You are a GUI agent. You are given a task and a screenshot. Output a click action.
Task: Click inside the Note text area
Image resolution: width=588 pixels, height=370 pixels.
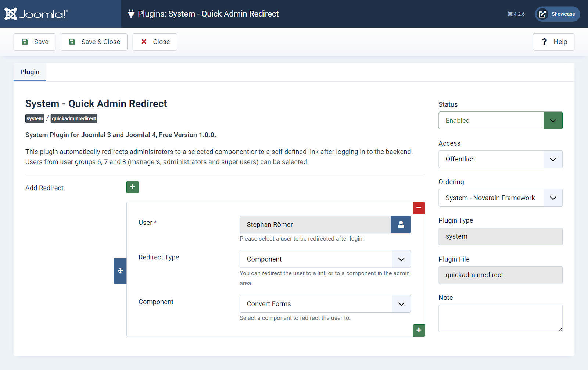click(500, 318)
